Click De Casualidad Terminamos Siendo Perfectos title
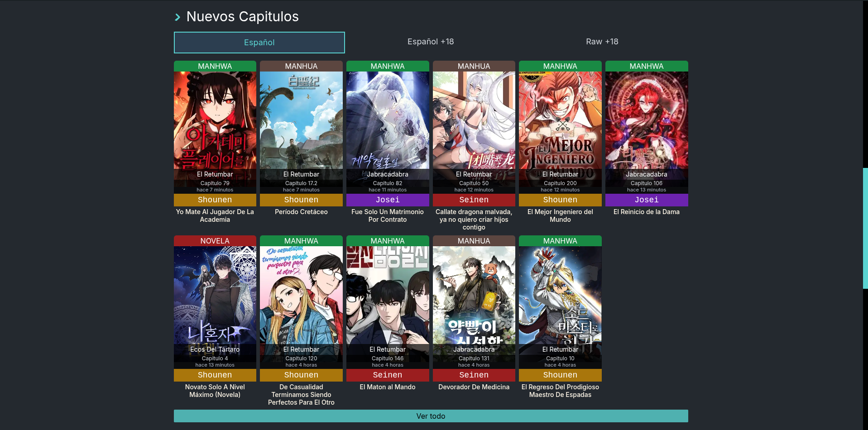The width and height of the screenshot is (868, 430). point(301,395)
